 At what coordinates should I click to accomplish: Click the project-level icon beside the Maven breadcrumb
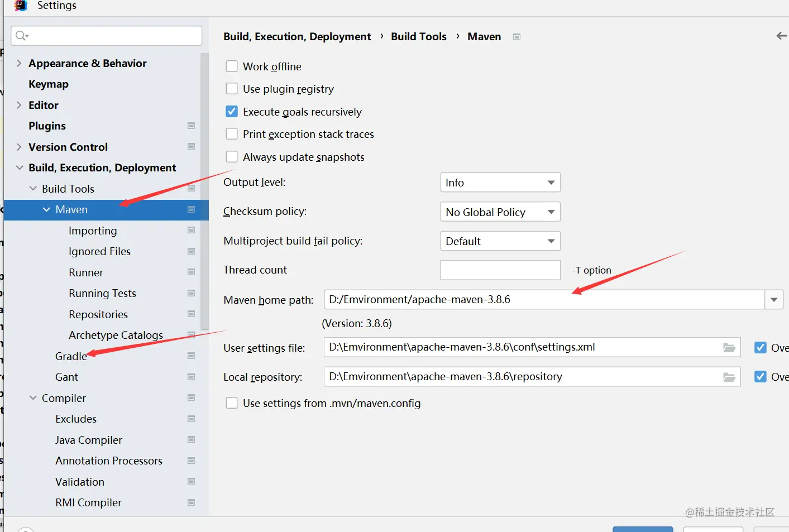[x=517, y=37]
